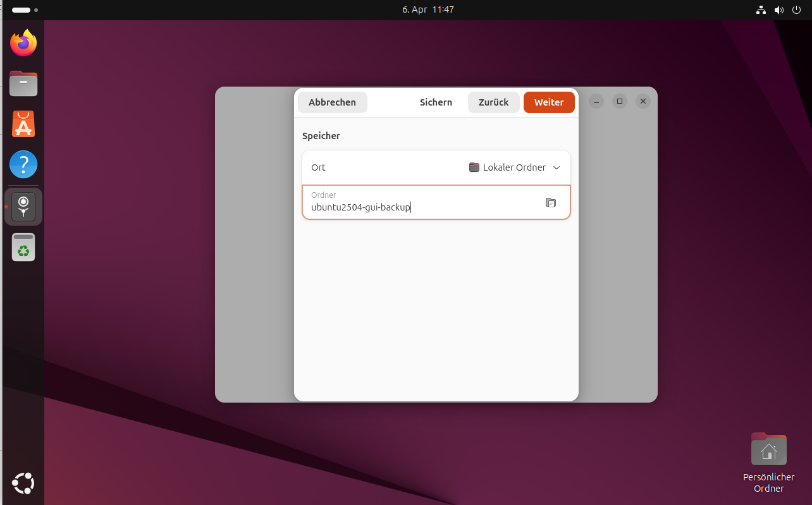Expand the Ort 'Lokaler Ordner' dropdown
This screenshot has height=505, width=812.
pos(514,167)
